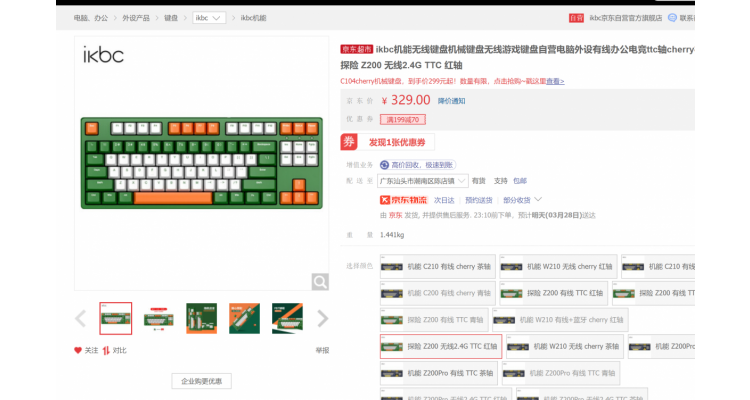
Task: Click the 包邮 free shipping link
Action: pos(519,181)
